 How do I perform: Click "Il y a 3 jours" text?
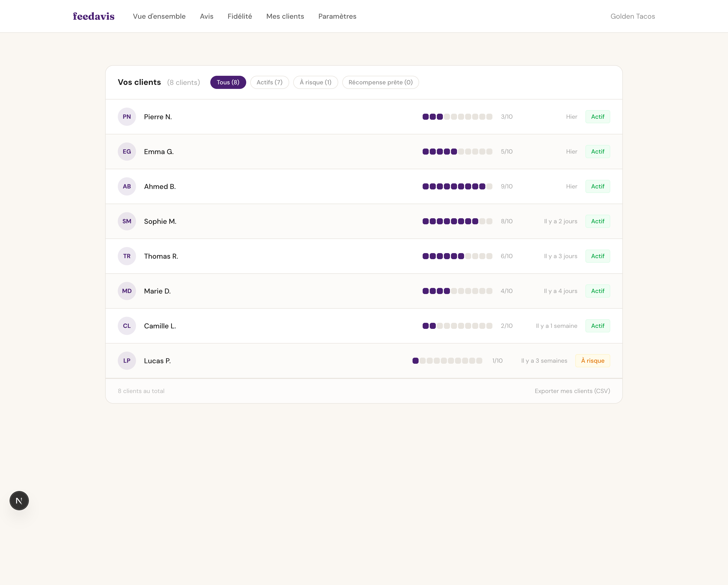click(560, 256)
